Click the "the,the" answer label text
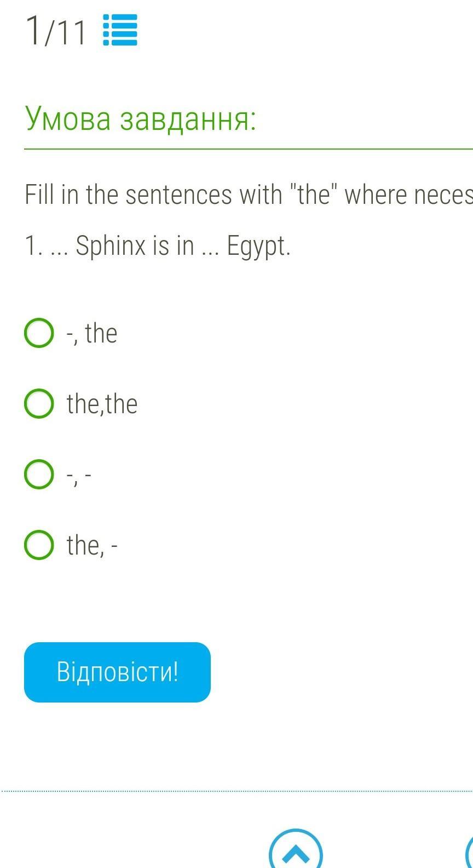 pos(102,404)
